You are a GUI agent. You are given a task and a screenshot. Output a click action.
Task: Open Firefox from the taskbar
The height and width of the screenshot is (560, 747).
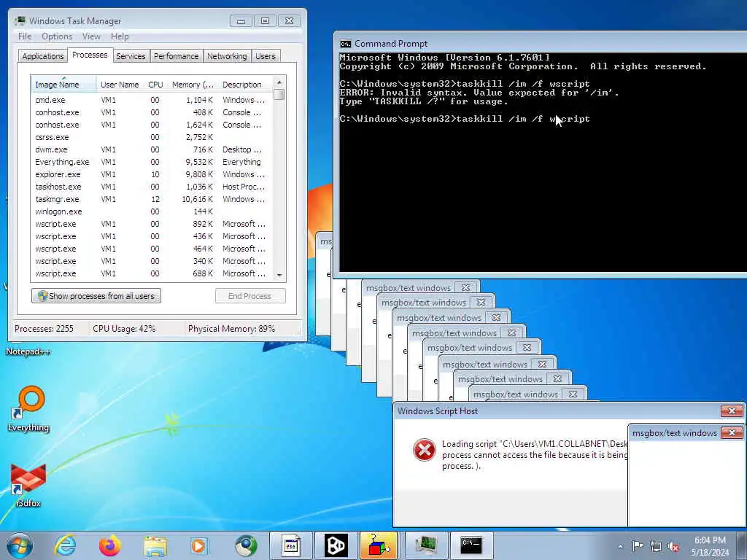click(x=110, y=545)
